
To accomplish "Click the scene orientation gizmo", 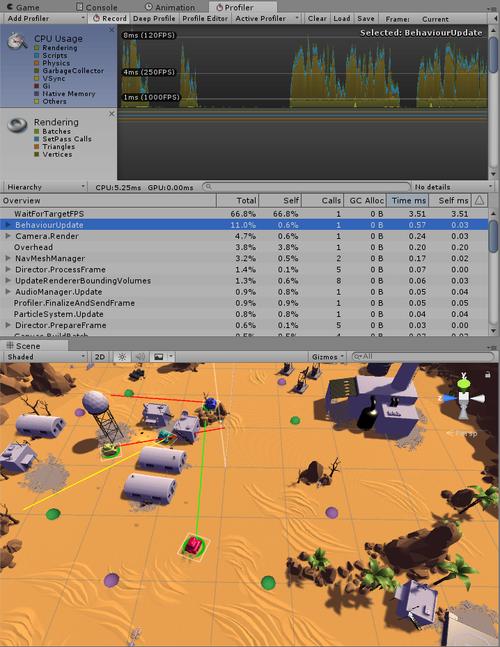I will pos(463,398).
